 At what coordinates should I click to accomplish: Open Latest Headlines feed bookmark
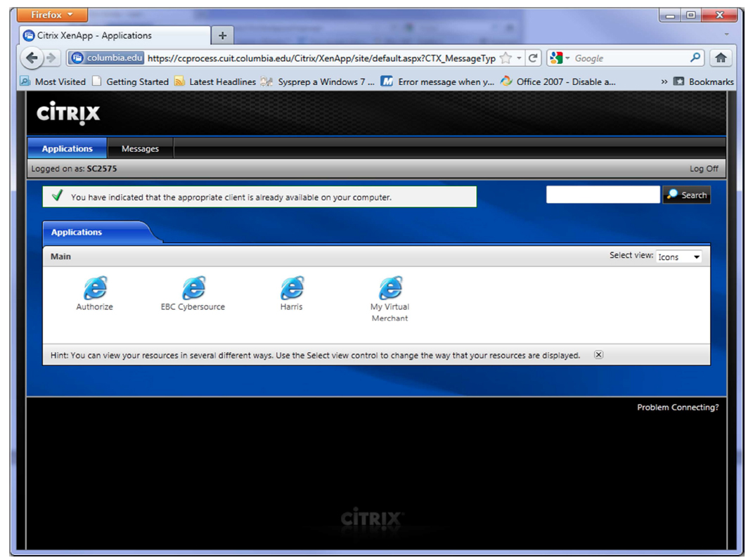215,82
